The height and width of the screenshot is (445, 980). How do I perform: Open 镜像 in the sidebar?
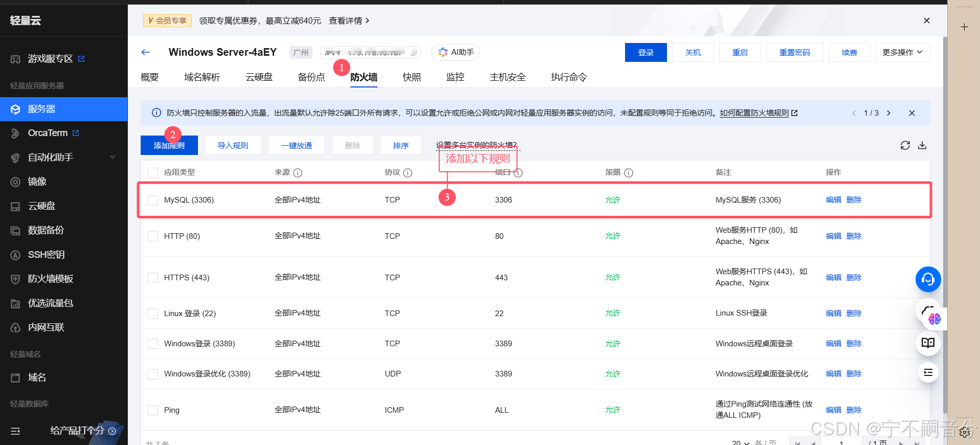point(37,182)
